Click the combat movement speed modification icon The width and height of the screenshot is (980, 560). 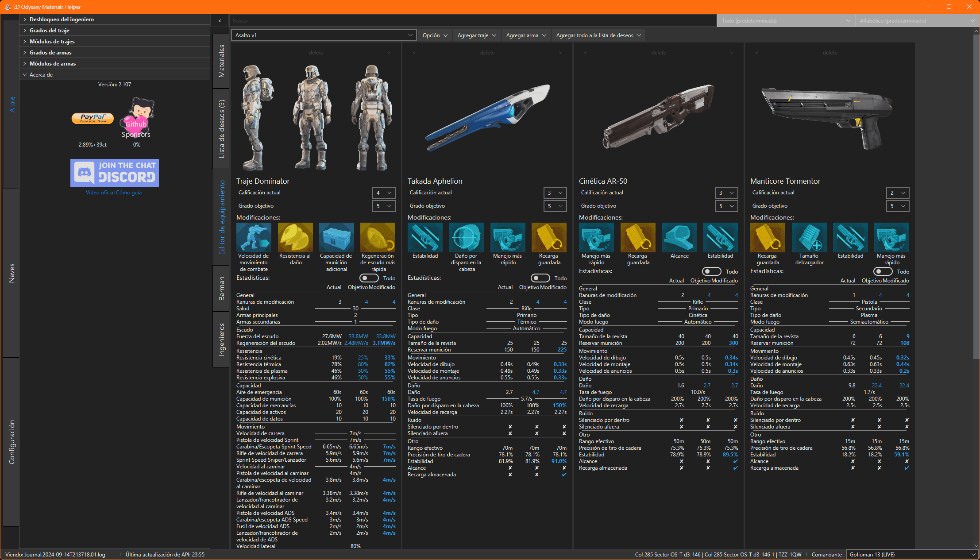pyautogui.click(x=254, y=238)
